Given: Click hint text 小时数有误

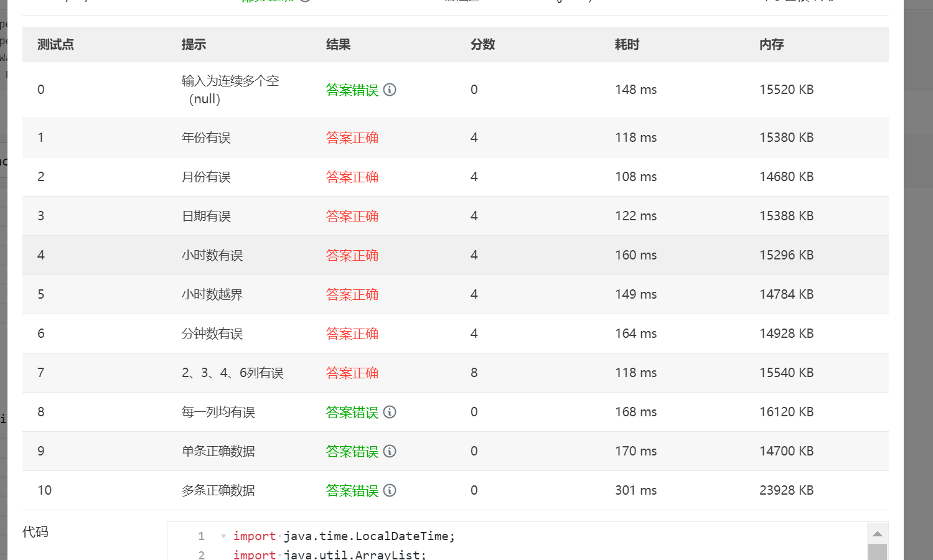Looking at the screenshot, I should click(x=212, y=255).
